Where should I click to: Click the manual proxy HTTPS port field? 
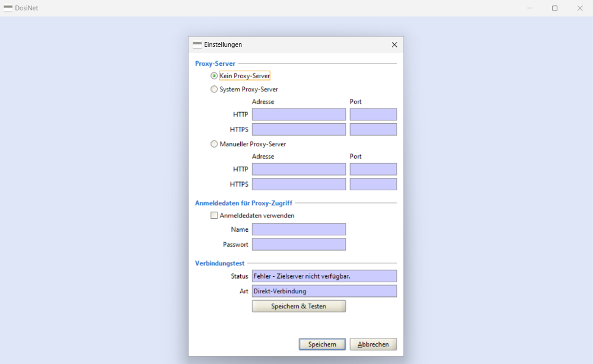tap(373, 184)
